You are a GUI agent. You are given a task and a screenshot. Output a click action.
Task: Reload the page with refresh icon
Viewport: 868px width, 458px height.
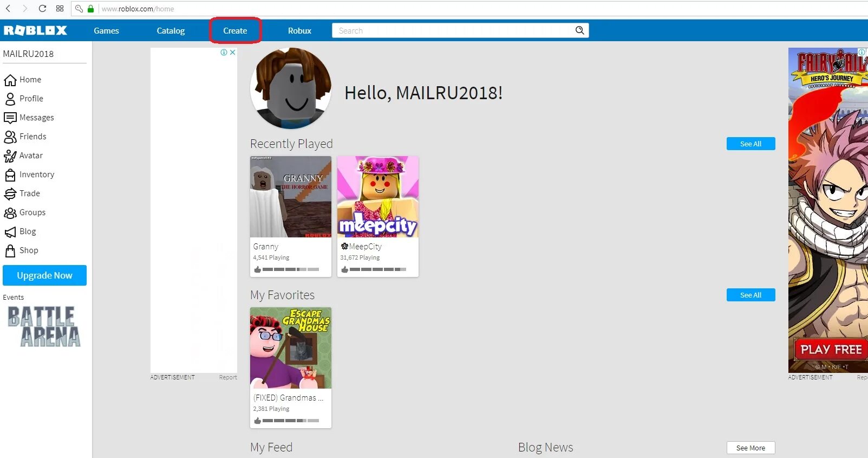coord(42,9)
